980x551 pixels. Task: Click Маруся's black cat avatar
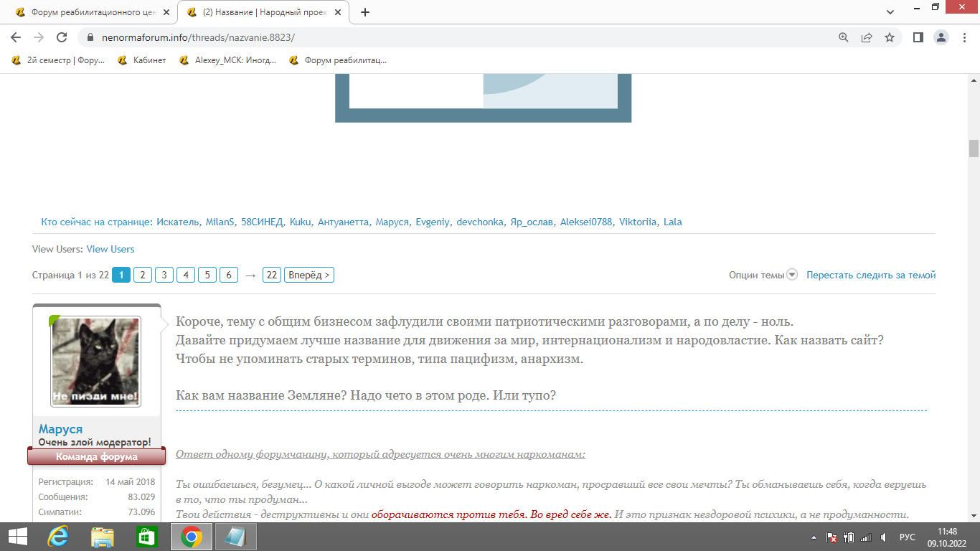(x=95, y=362)
